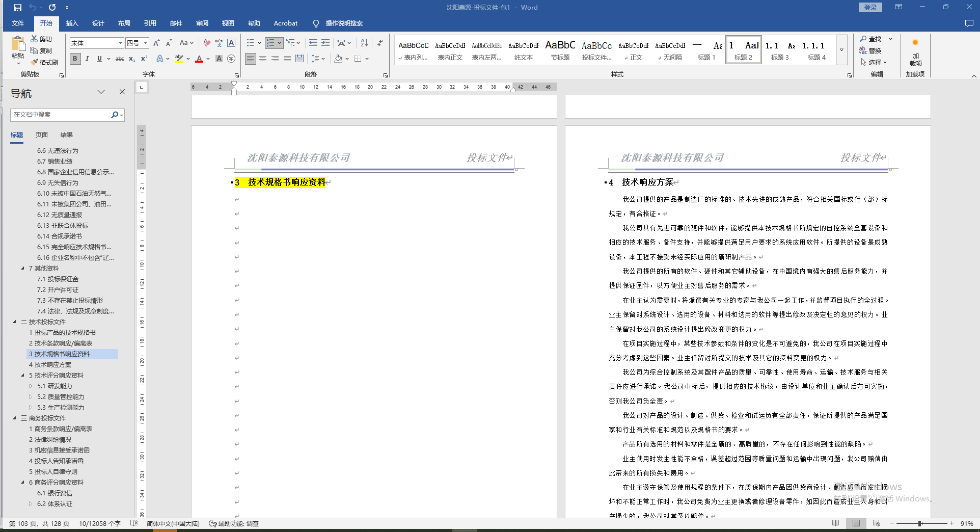Click the save icon in title bar
This screenshot has height=532, width=980.
[18, 8]
